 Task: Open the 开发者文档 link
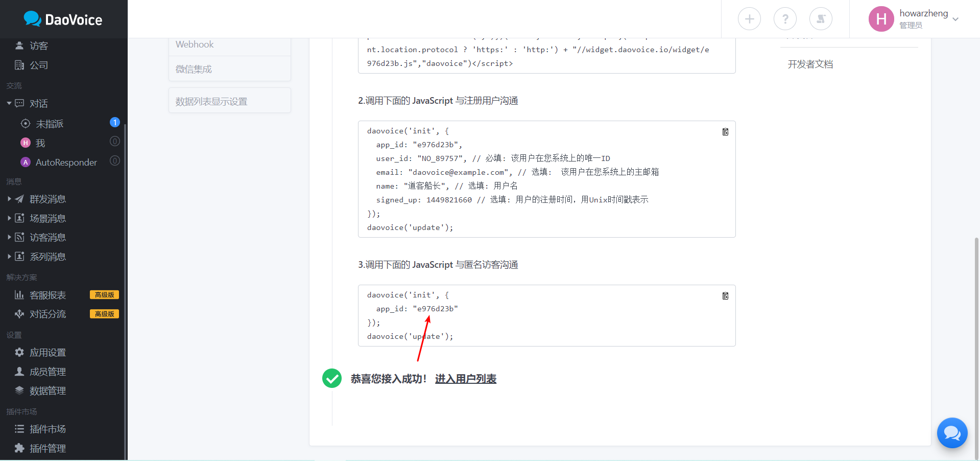coord(810,64)
